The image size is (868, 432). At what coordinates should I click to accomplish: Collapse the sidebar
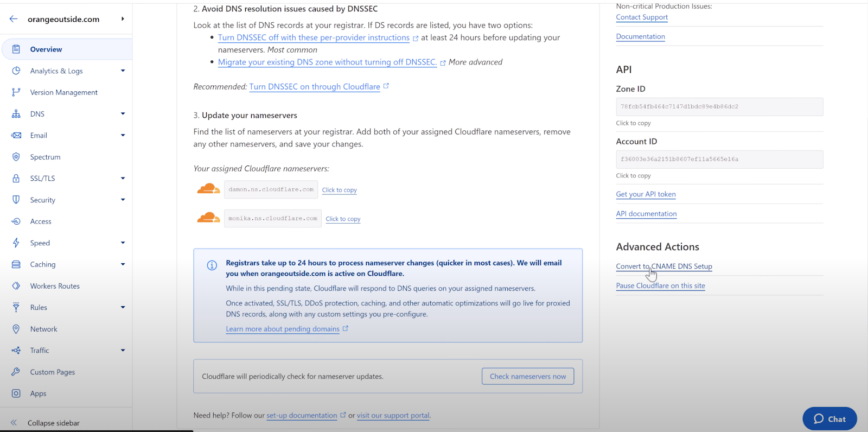click(46, 423)
